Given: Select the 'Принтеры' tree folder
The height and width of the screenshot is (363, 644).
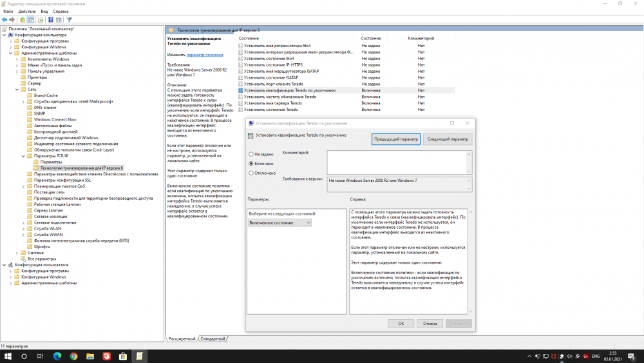Looking at the screenshot, I should [37, 77].
